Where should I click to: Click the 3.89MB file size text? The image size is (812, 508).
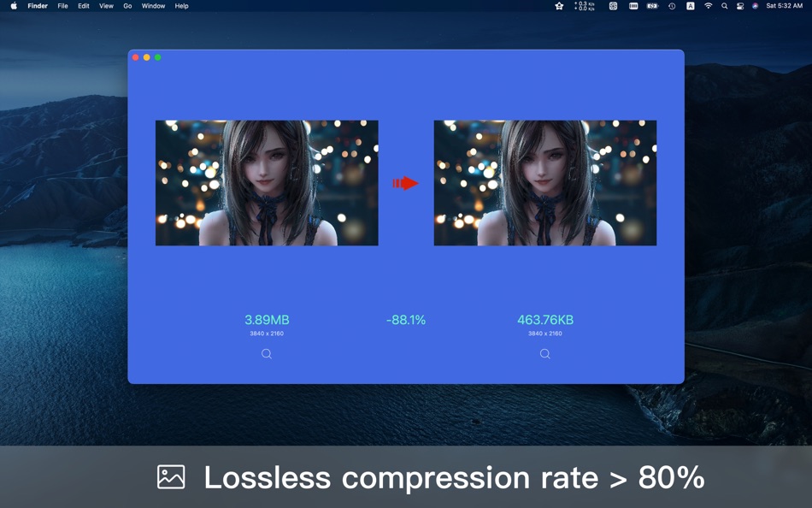pyautogui.click(x=267, y=320)
